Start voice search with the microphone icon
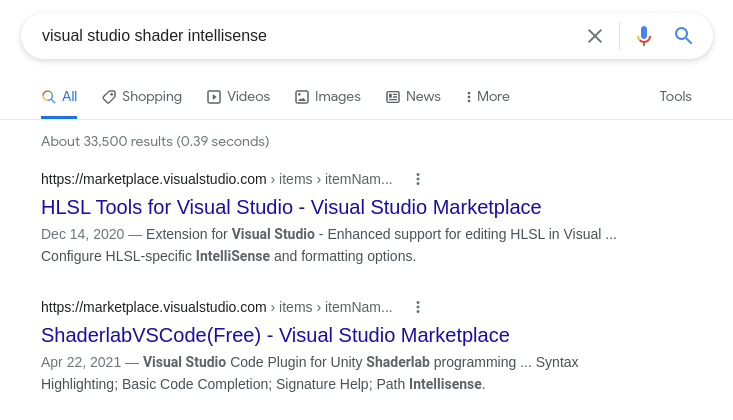The image size is (733, 420). (644, 36)
